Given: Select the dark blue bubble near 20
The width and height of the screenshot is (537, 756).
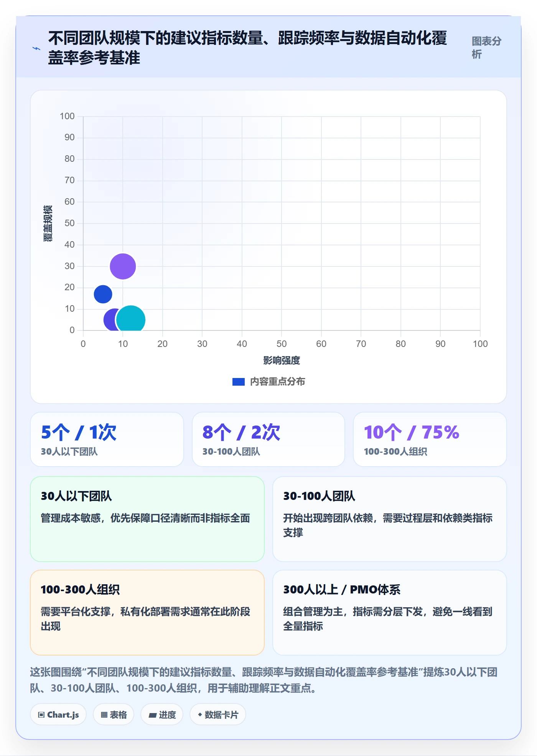Looking at the screenshot, I should click(x=103, y=294).
